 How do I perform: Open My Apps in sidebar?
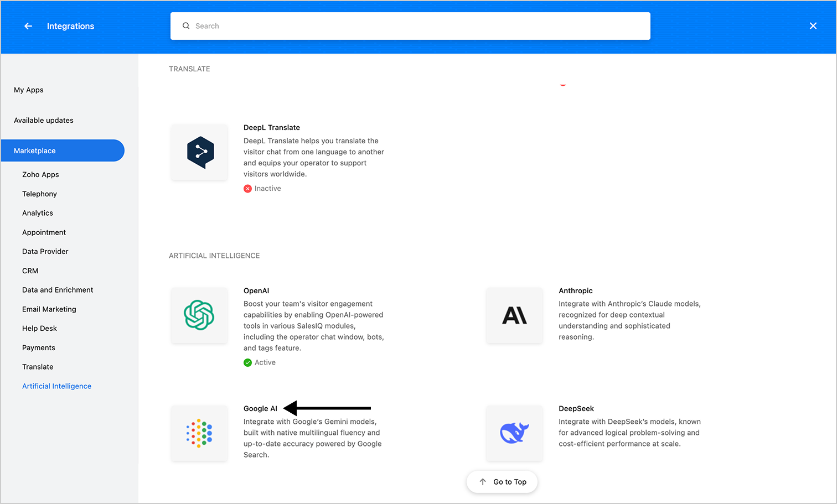(29, 90)
